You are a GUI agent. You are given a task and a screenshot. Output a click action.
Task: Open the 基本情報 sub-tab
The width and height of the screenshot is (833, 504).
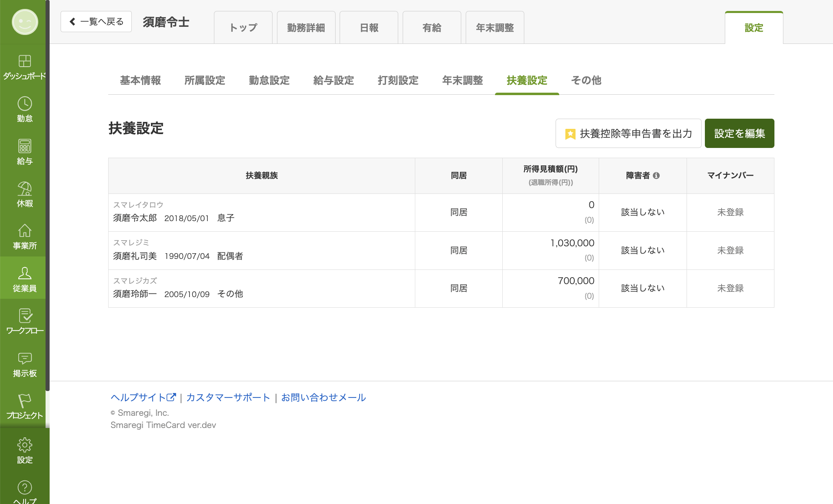click(140, 80)
